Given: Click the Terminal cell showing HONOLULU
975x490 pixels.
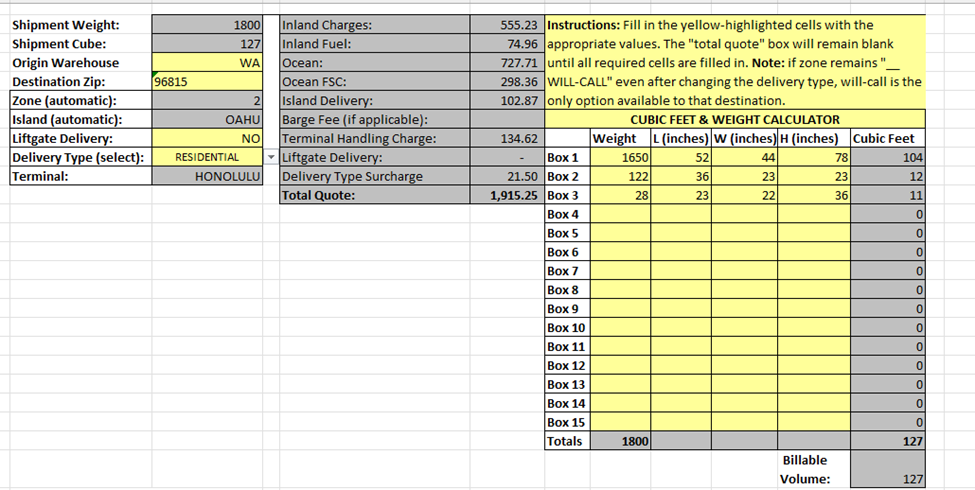Looking at the screenshot, I should (x=207, y=177).
